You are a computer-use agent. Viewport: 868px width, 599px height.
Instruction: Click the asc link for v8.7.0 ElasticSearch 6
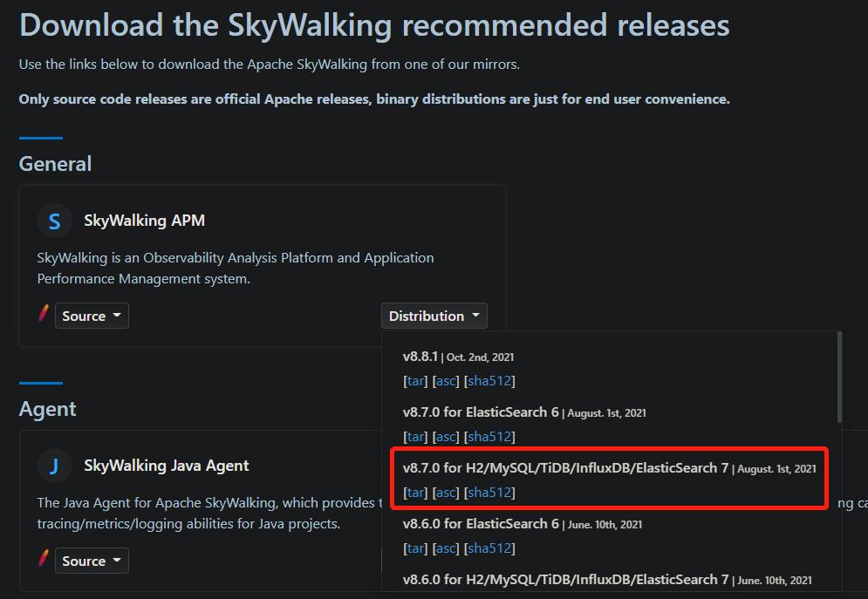click(445, 436)
